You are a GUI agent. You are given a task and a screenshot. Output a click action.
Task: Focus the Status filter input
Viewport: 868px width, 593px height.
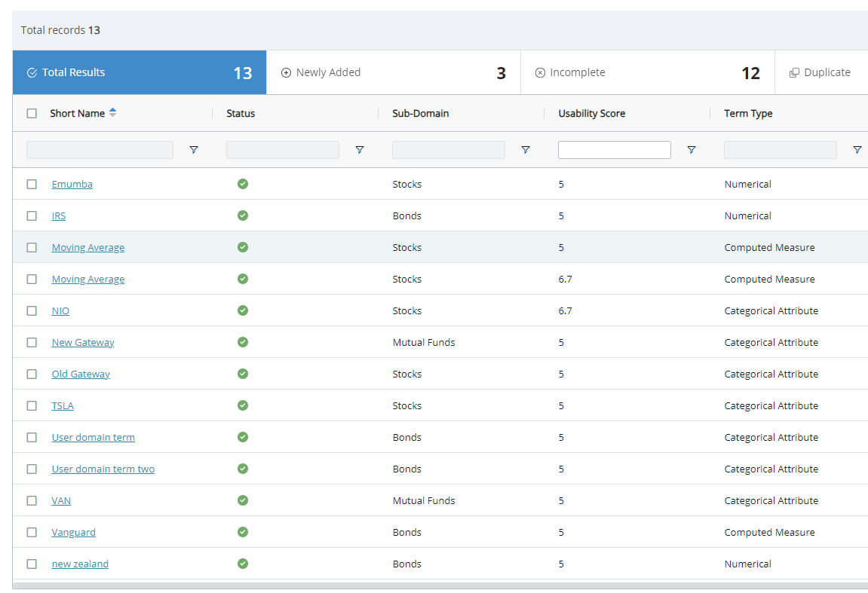click(x=282, y=150)
